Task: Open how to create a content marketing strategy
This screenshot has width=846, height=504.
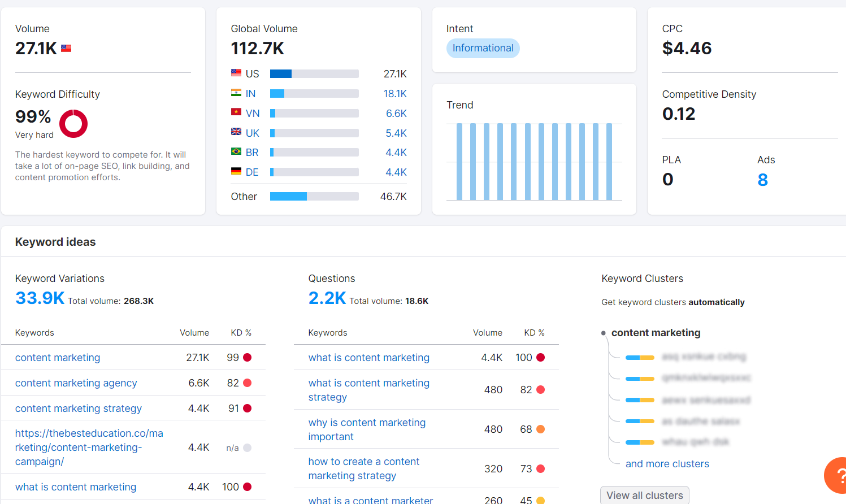Action: (x=364, y=468)
